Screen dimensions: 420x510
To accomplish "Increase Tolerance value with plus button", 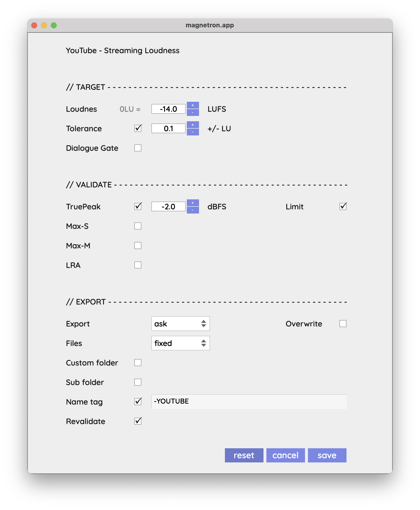I will pos(193,125).
